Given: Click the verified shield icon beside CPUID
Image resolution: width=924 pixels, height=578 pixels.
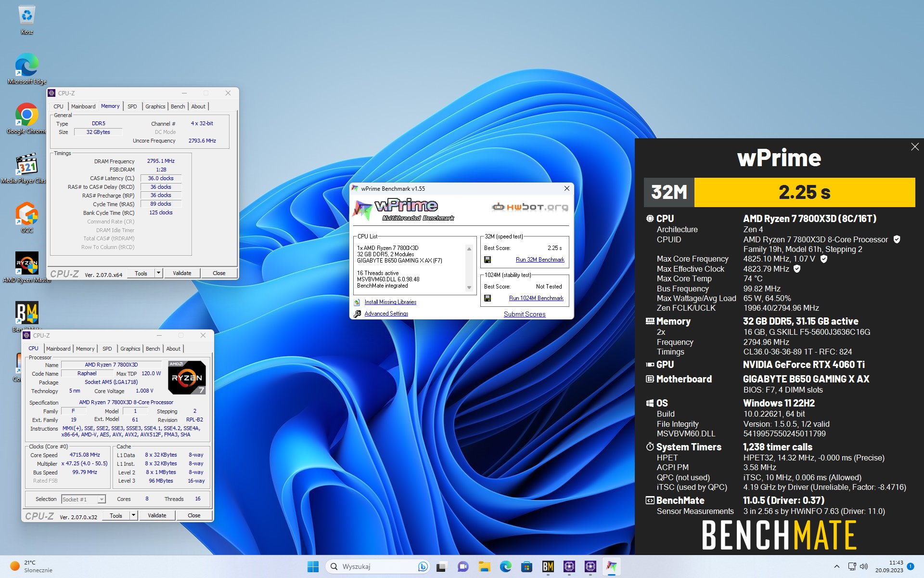Looking at the screenshot, I should click(897, 239).
